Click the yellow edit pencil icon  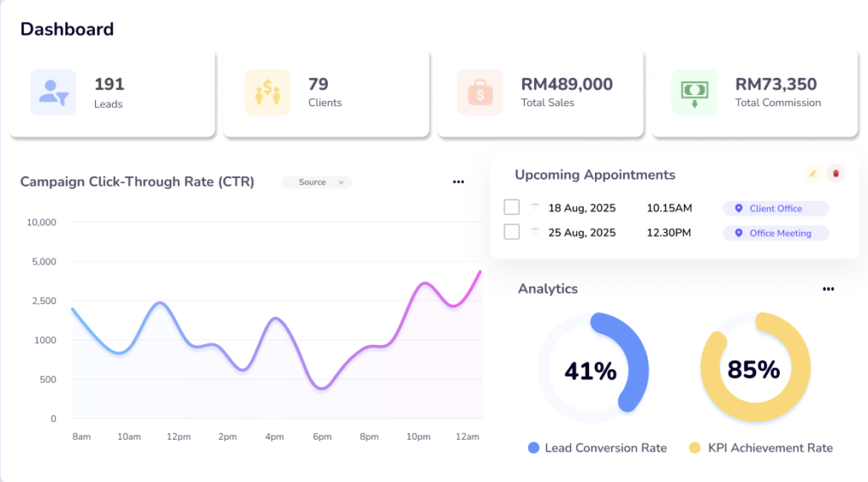[813, 174]
